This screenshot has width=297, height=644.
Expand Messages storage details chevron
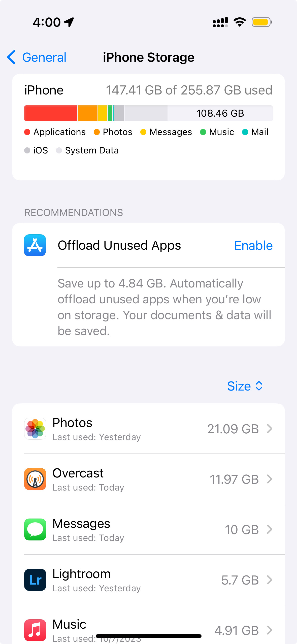270,529
